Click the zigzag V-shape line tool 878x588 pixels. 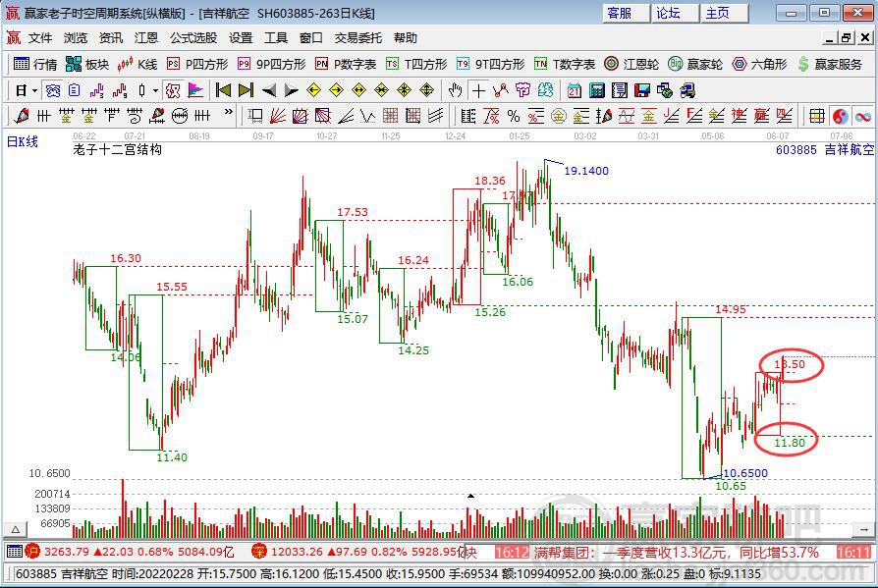click(x=367, y=117)
